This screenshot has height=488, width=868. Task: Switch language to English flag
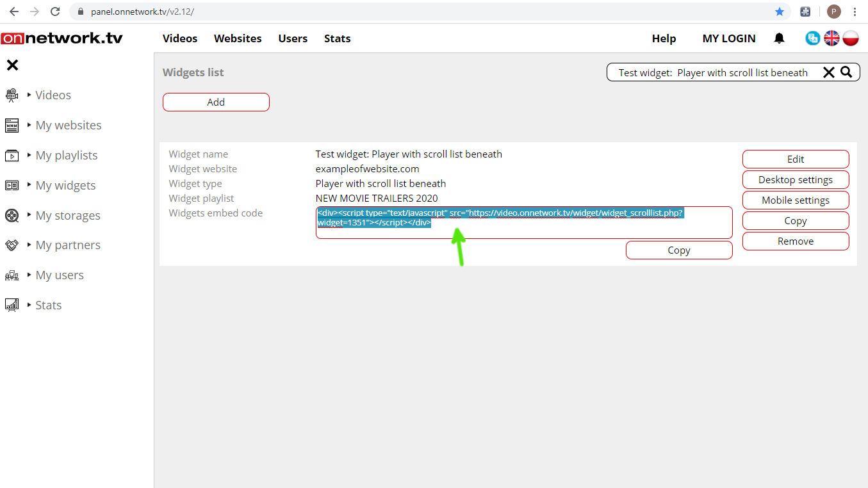click(831, 38)
